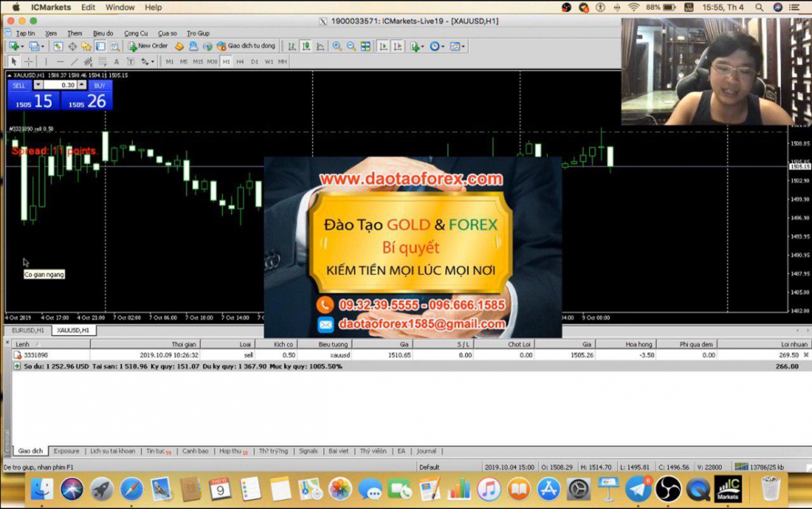Switch to M5 timeframe
This screenshot has width=812, height=509.
(x=184, y=62)
